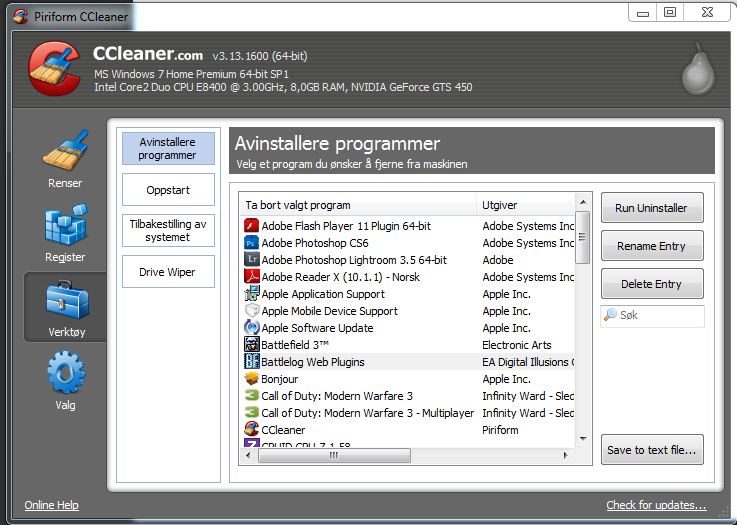This screenshot has width=737, height=525.
Task: Open the Register section
Action: (65, 233)
